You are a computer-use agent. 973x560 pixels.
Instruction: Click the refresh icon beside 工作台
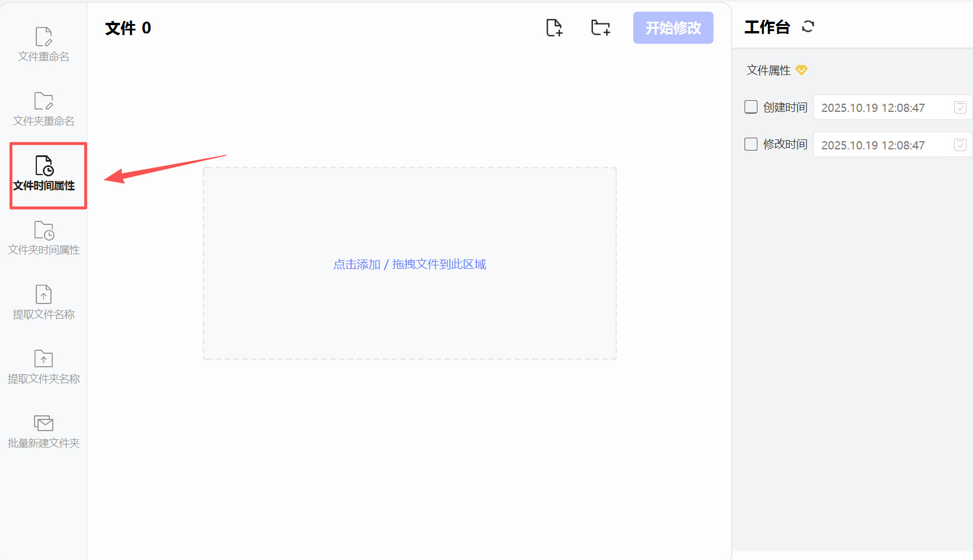pyautogui.click(x=808, y=27)
